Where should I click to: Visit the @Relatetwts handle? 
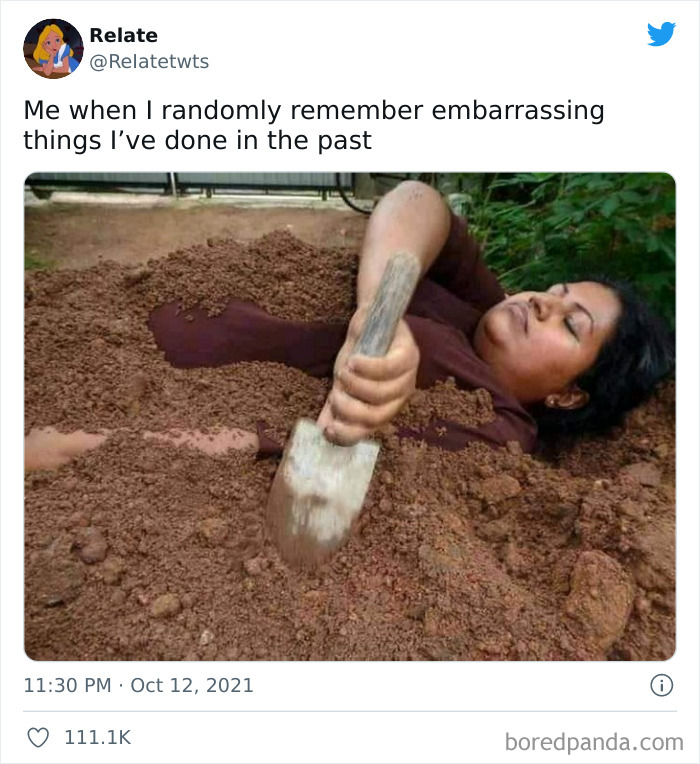pyautogui.click(x=149, y=61)
